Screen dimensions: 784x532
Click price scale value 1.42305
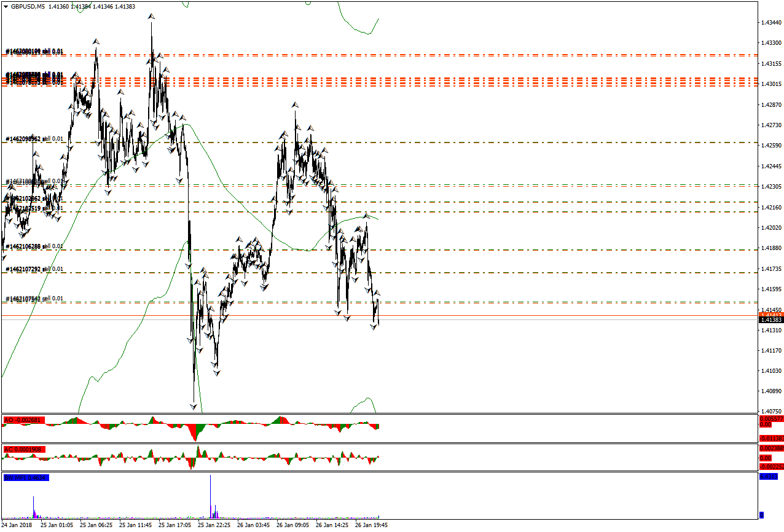[770, 186]
